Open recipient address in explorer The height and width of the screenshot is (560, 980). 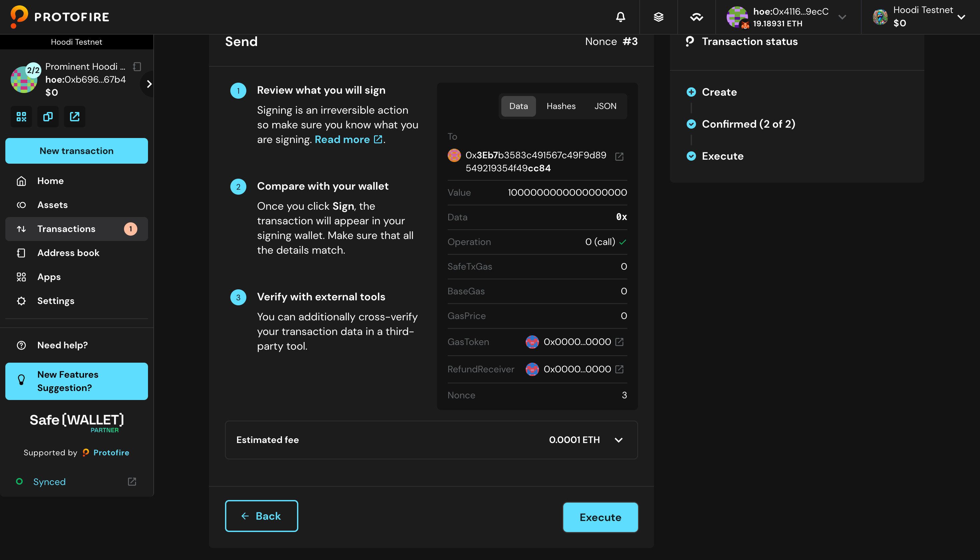pos(619,157)
